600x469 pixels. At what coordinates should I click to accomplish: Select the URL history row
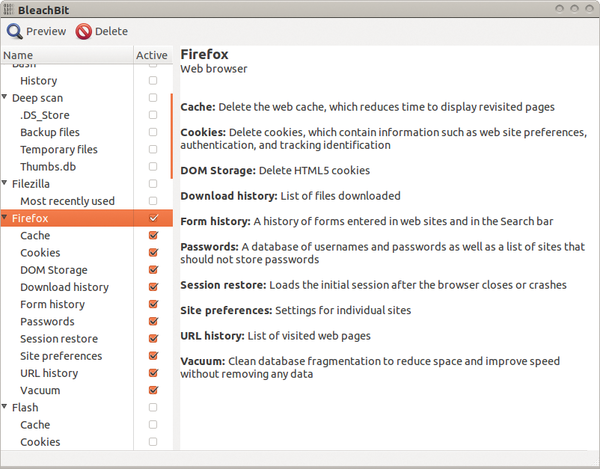point(86,373)
